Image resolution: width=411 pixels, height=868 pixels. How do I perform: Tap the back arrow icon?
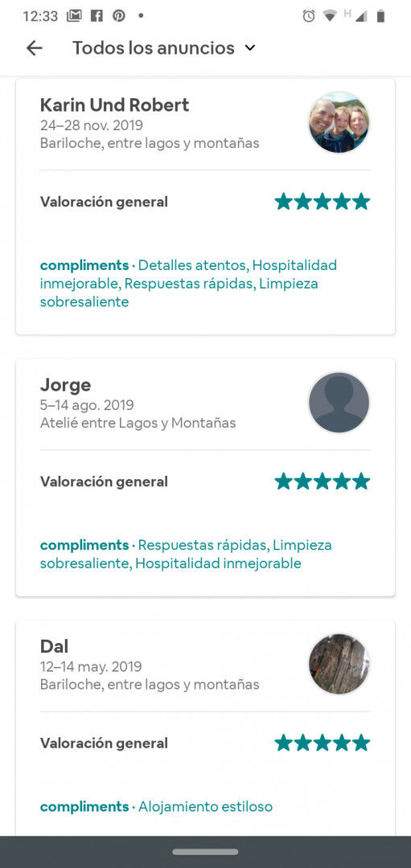coord(35,48)
